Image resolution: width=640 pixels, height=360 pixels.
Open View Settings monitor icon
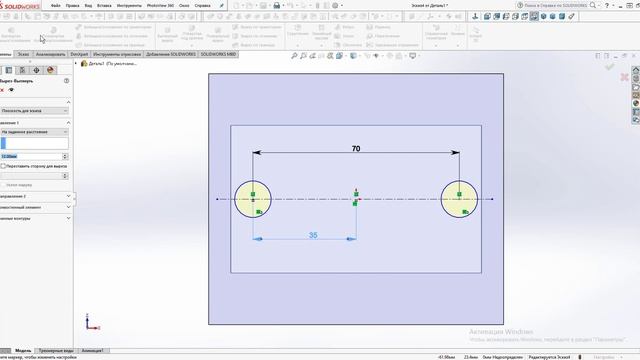[413, 56]
